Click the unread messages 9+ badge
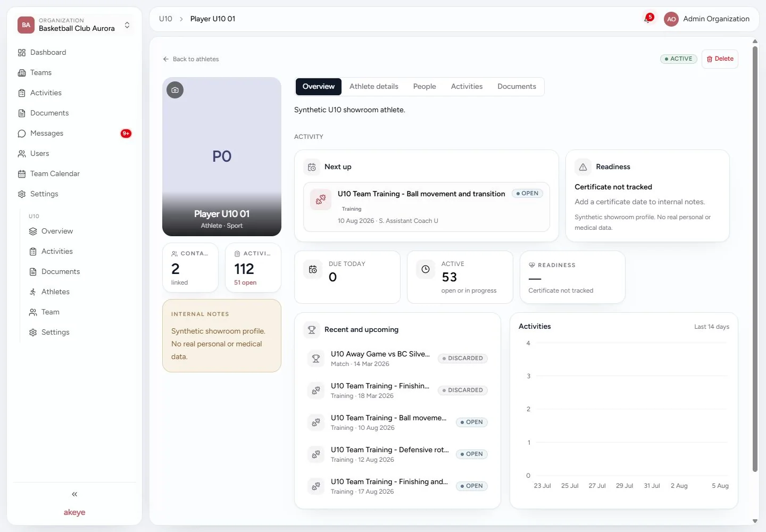Screen dimensions: 766x532 click(126, 134)
